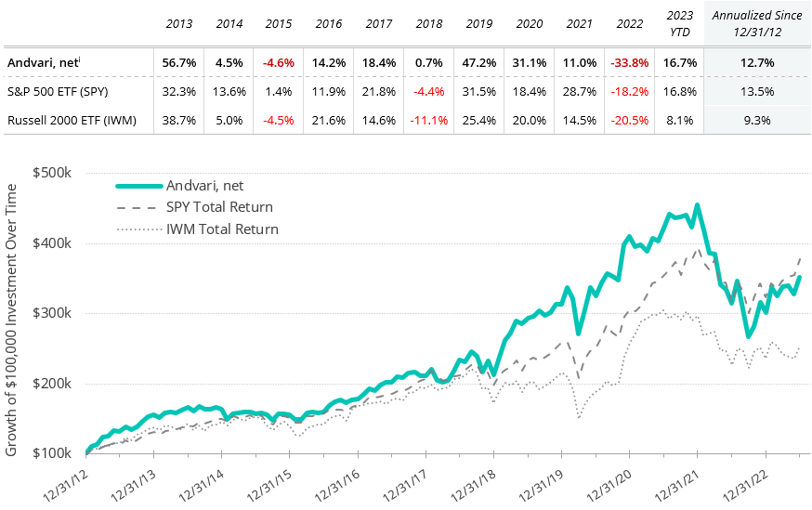
Task: Click the 2013 column header
Action: (178, 21)
